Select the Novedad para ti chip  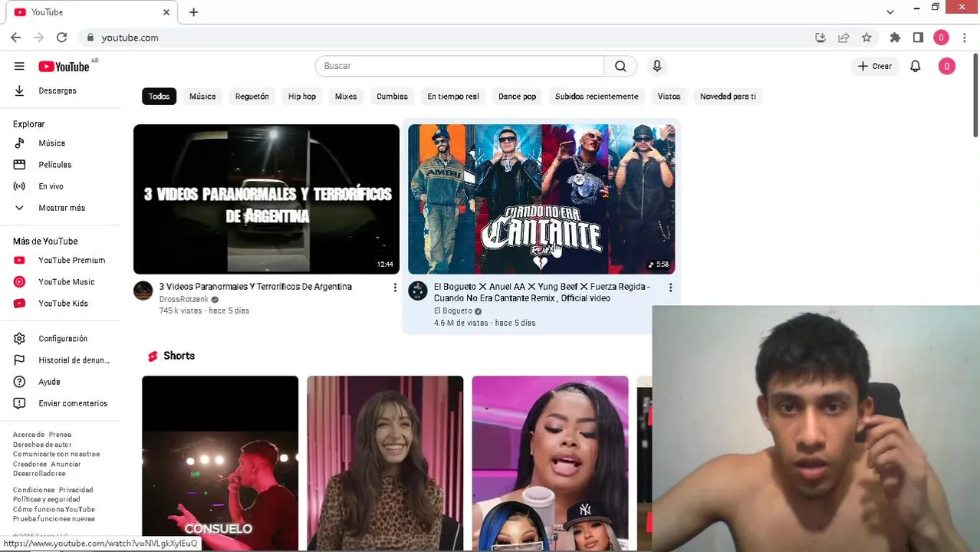[x=728, y=97]
